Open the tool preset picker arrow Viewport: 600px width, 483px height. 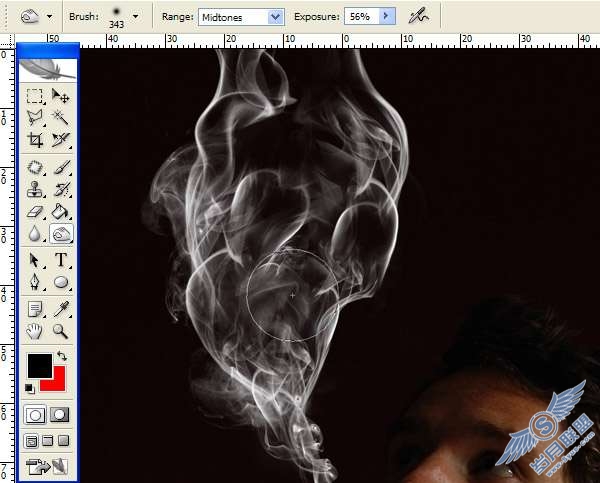click(49, 17)
